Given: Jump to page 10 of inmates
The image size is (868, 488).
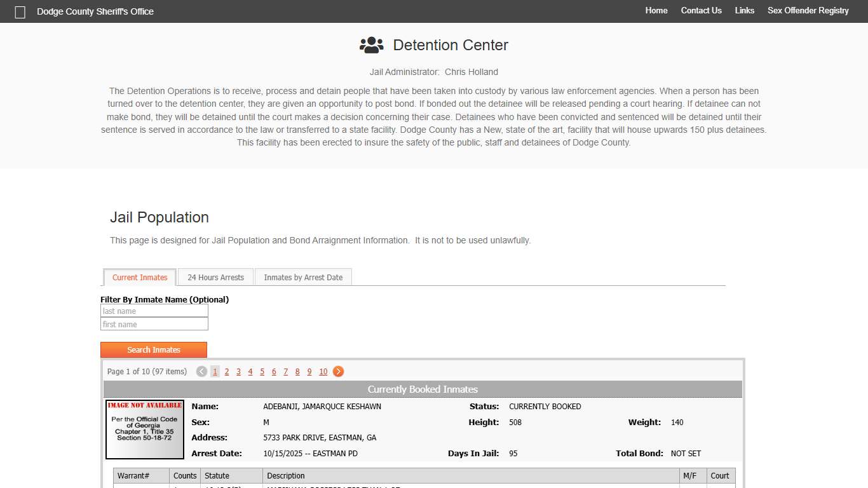Looking at the screenshot, I should tap(323, 372).
